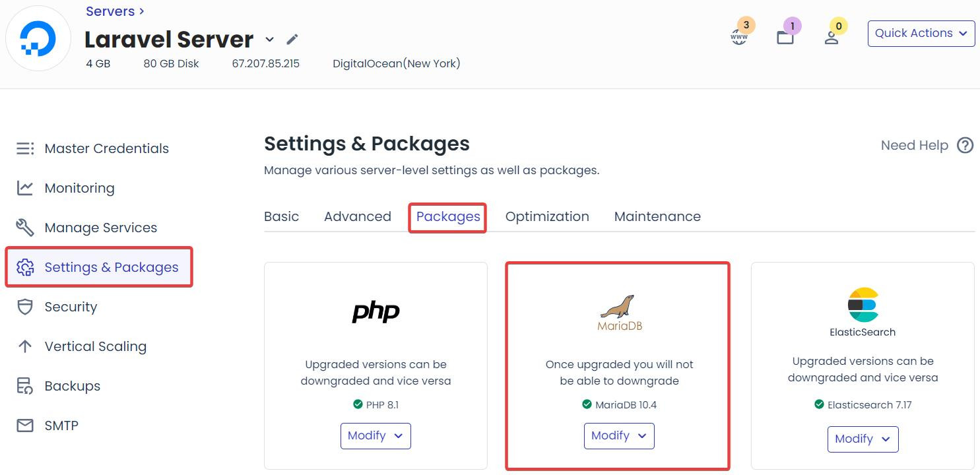Click the Manage Services wrench icon
The height and width of the screenshot is (475, 980).
click(25, 228)
